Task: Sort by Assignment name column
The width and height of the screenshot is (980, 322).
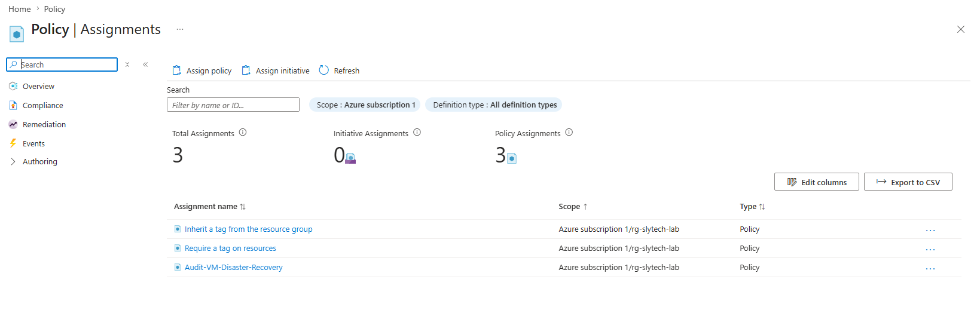Action: 210,207
